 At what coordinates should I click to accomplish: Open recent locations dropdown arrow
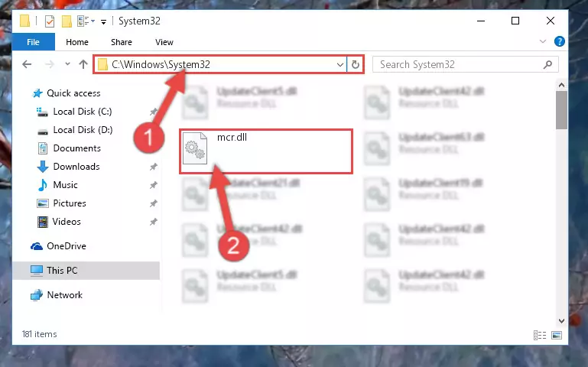click(67, 64)
